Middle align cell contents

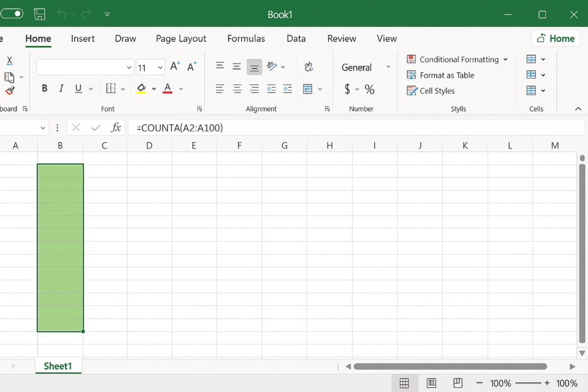(237, 67)
